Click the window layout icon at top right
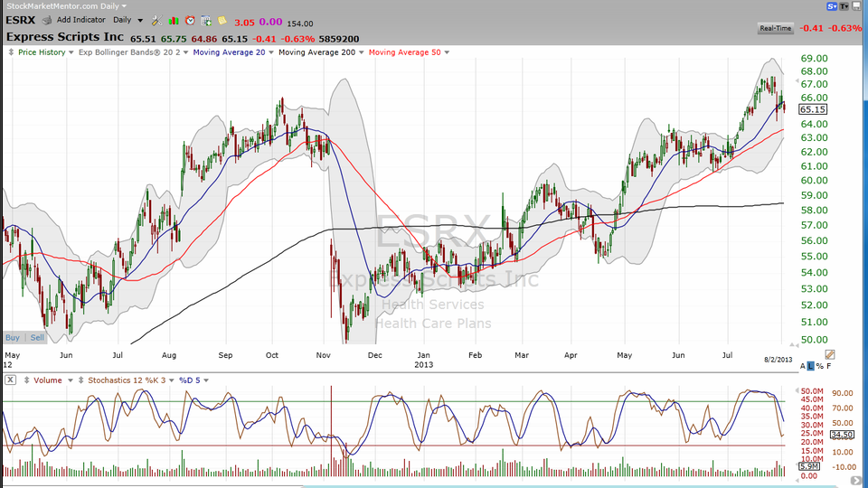The height and width of the screenshot is (488, 868). 856,6
